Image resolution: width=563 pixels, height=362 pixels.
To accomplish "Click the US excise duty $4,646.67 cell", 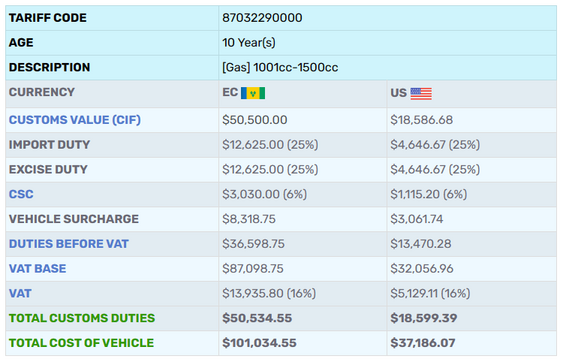I will [435, 170].
